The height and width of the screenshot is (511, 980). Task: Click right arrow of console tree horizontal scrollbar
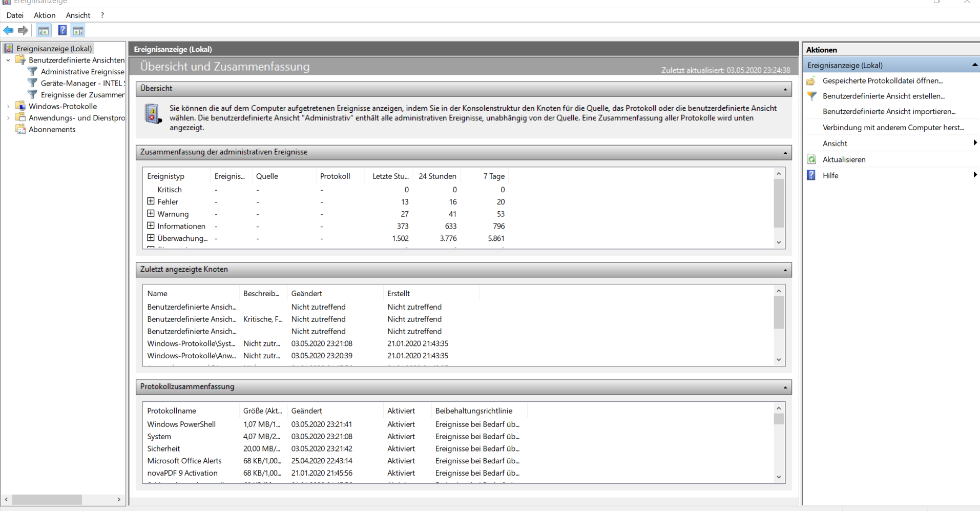pos(119,499)
